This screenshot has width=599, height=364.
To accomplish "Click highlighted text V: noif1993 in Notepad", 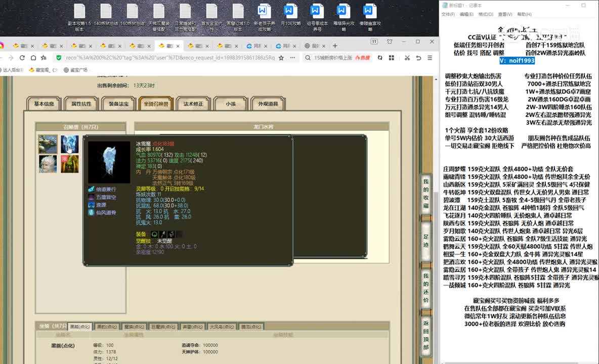I will 517,61.
